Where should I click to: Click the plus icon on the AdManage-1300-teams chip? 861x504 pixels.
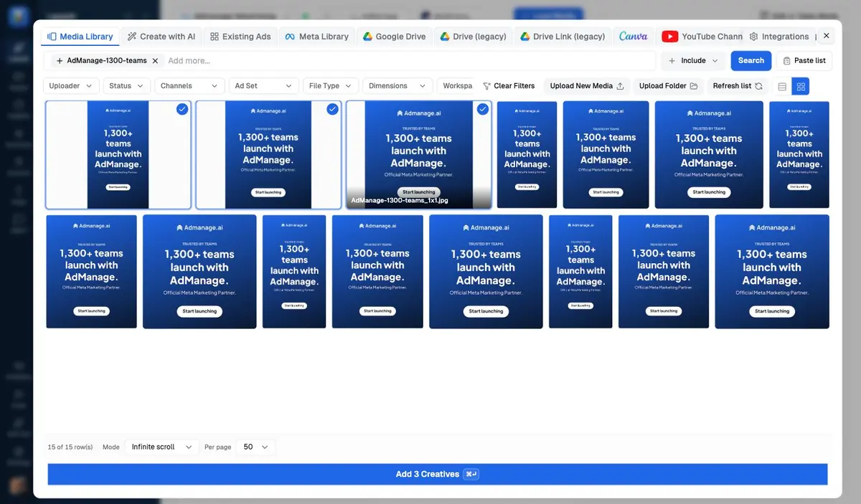coord(60,61)
